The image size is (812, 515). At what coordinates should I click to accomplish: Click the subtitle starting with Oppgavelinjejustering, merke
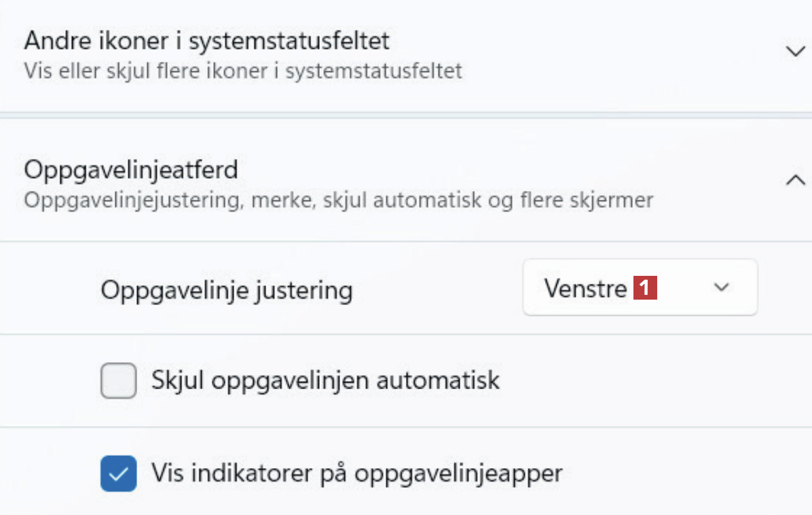[x=337, y=200]
